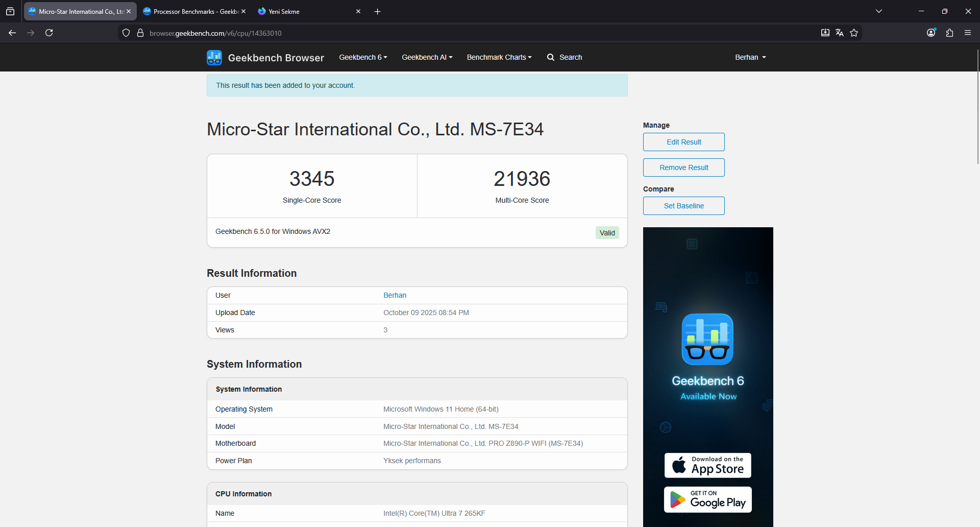Open the Geekbench 6 dropdown menu
The height and width of the screenshot is (527, 980).
[x=363, y=57]
